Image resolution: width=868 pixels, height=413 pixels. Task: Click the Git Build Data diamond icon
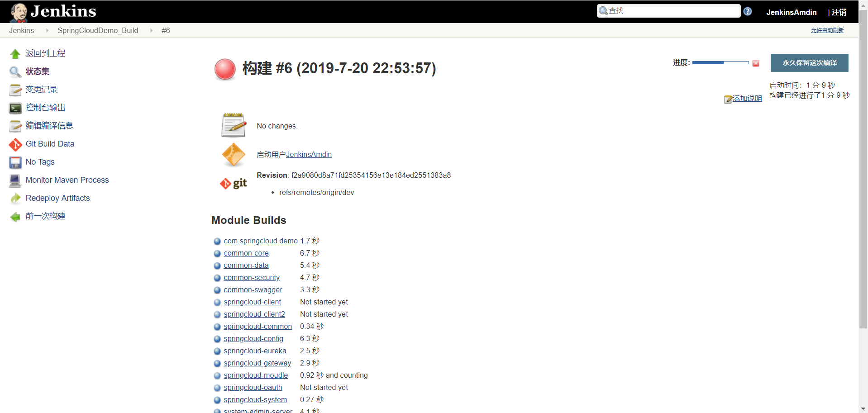tap(15, 144)
